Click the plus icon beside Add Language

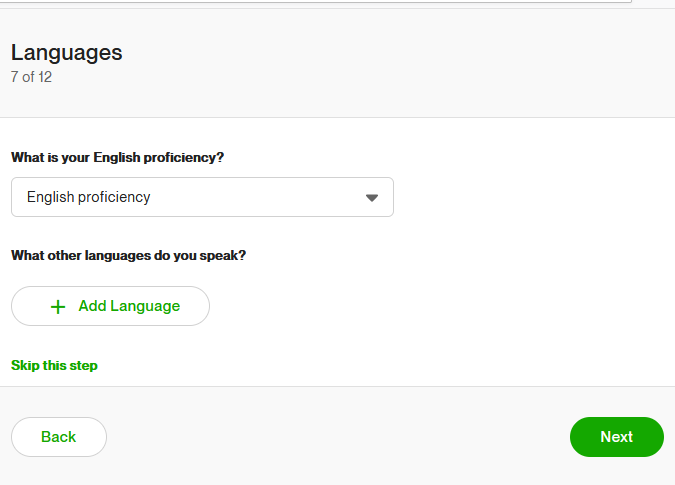tap(58, 306)
